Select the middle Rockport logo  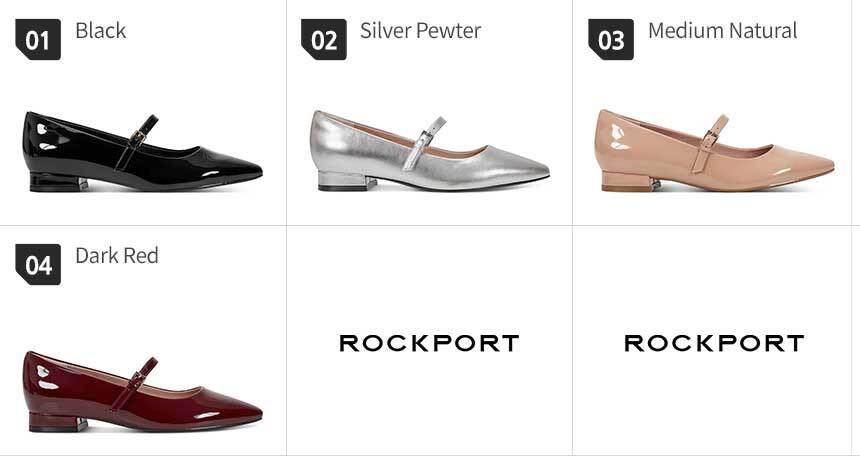click(429, 344)
